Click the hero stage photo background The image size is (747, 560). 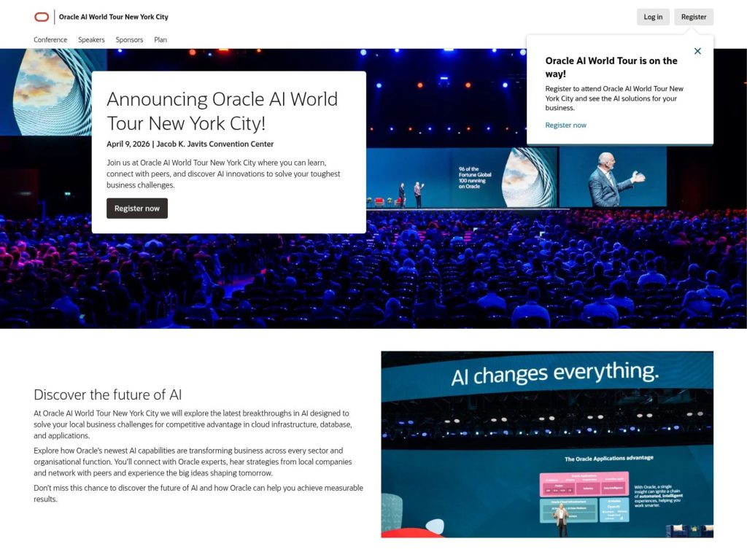[511, 292]
